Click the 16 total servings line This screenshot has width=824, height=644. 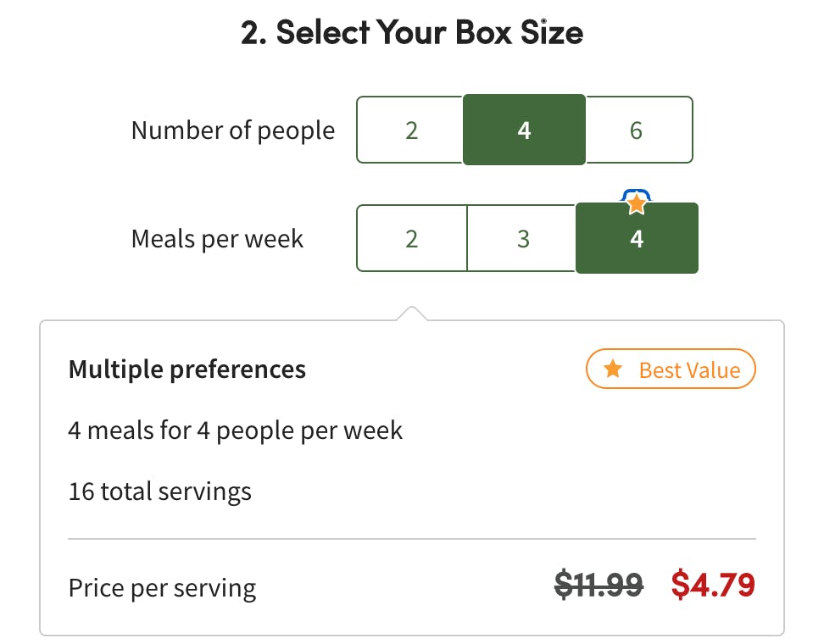(159, 491)
